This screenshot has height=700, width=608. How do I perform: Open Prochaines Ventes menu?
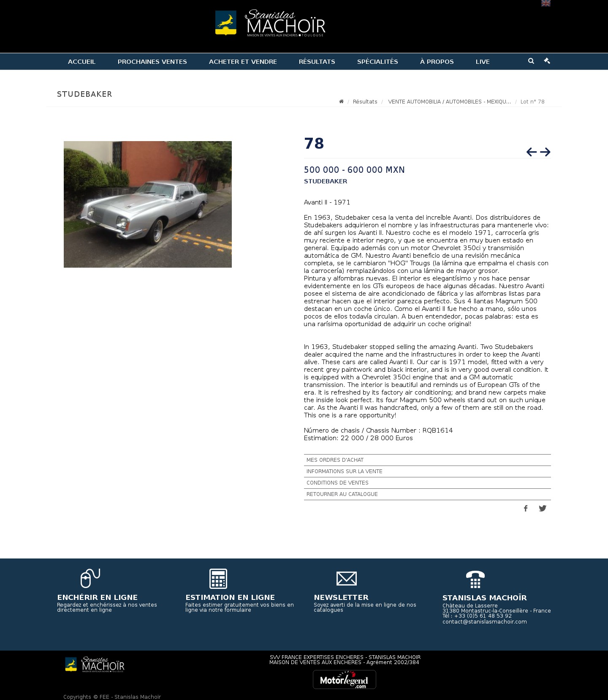(152, 62)
